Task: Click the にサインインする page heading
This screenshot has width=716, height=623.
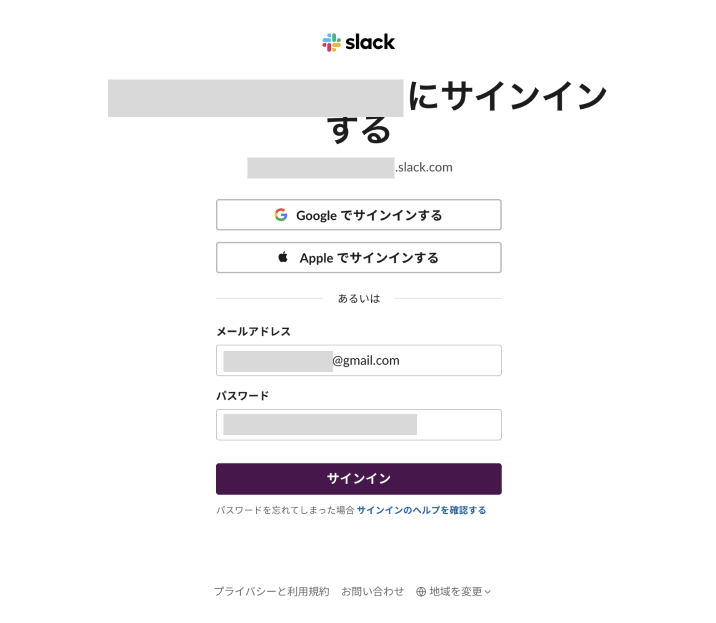Action: (x=506, y=98)
